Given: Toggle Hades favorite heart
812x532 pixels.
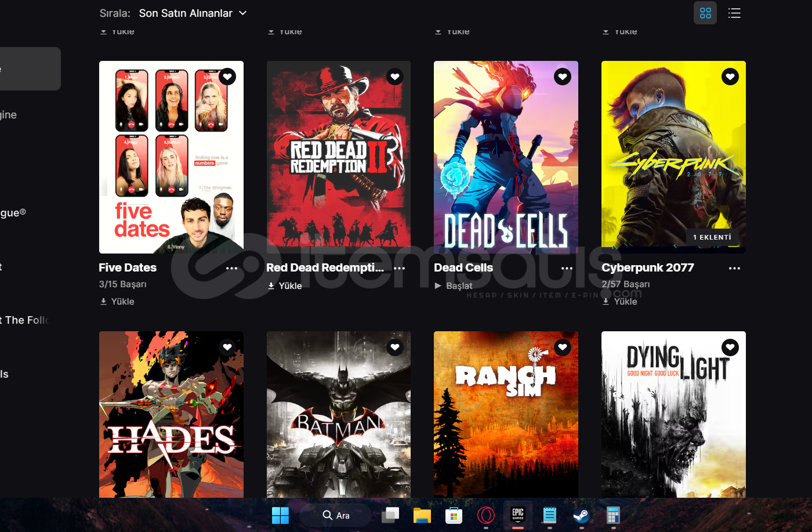Looking at the screenshot, I should 227,348.
